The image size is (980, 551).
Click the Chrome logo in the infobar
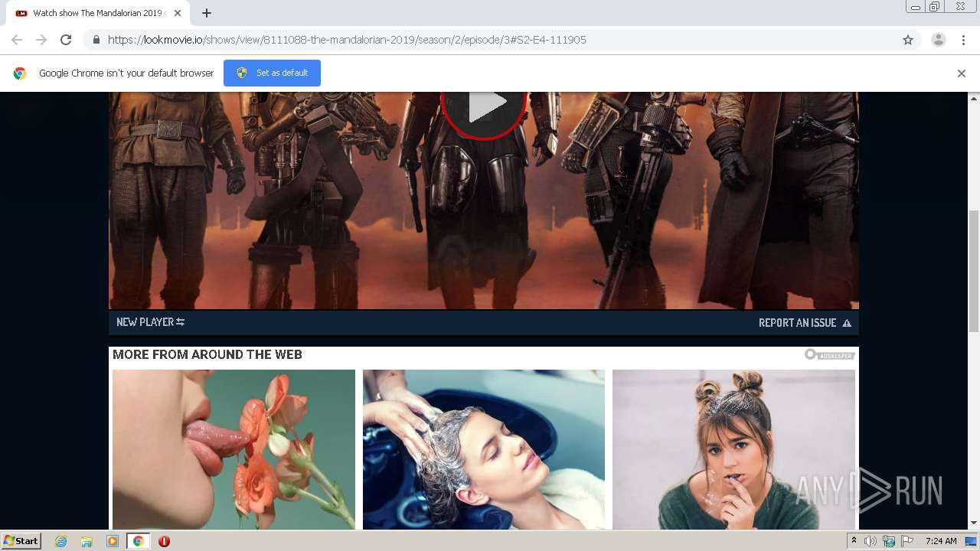[20, 73]
